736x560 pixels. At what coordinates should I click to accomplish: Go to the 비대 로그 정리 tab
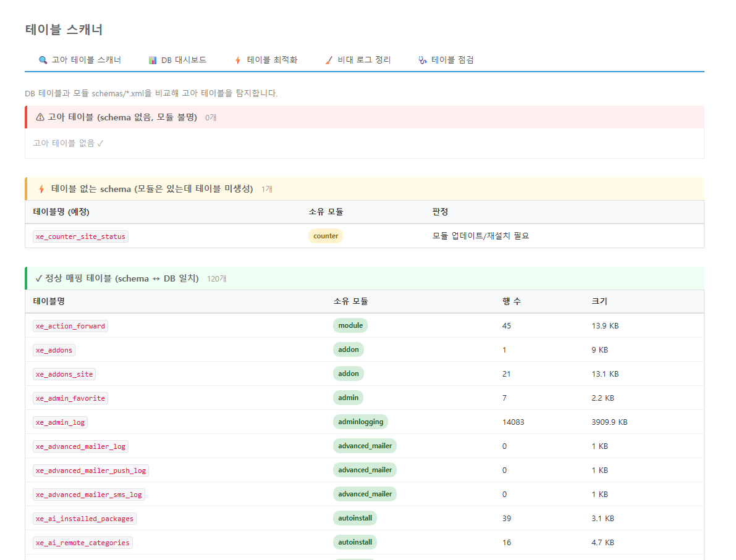click(x=358, y=60)
